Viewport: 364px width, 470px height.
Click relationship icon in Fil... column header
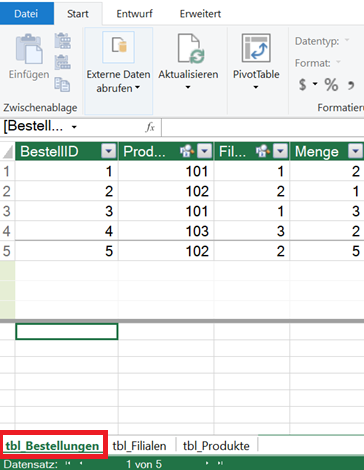263,151
